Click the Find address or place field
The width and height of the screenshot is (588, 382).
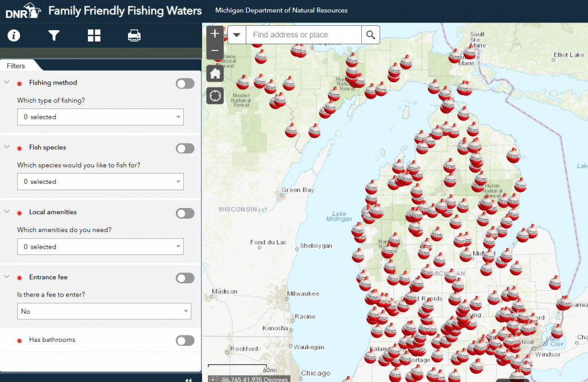click(304, 35)
